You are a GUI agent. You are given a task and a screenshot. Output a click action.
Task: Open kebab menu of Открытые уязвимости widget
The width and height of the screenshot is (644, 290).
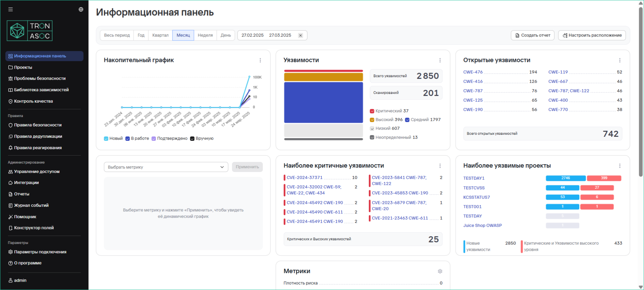point(620,60)
